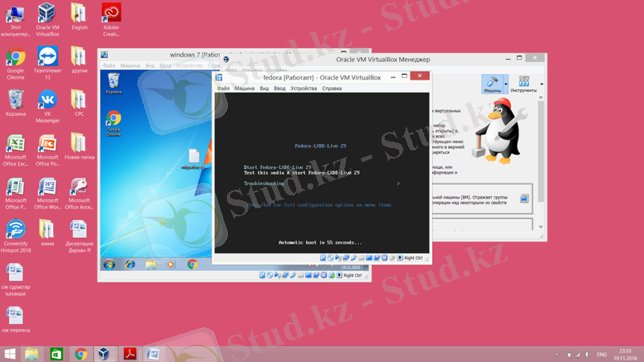Click the Windows 7 Start orb

[x=109, y=265]
